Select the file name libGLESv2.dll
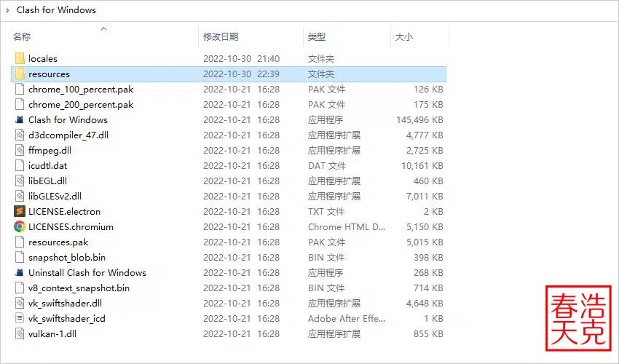Screen dimensions: 619x364 (55, 197)
